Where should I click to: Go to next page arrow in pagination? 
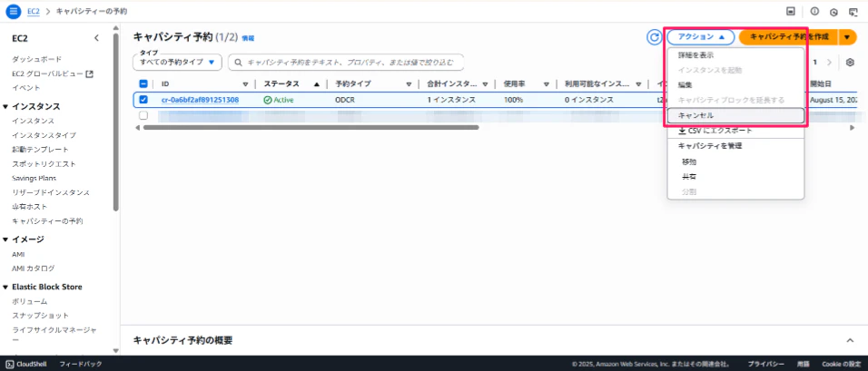829,63
